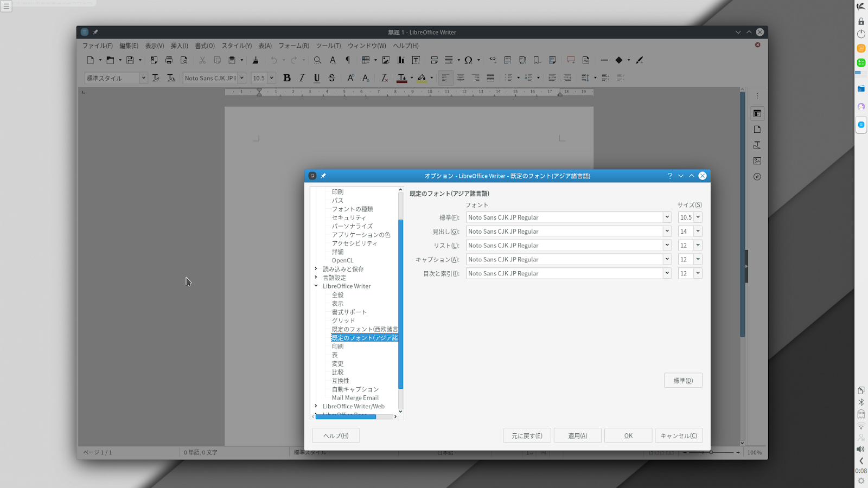This screenshot has height=488, width=868.
Task: Collapse the LibreOffice Writer tree node
Action: [316, 286]
